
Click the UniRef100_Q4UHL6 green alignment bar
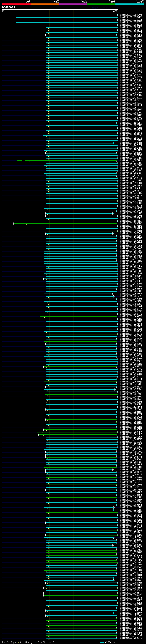78,435
